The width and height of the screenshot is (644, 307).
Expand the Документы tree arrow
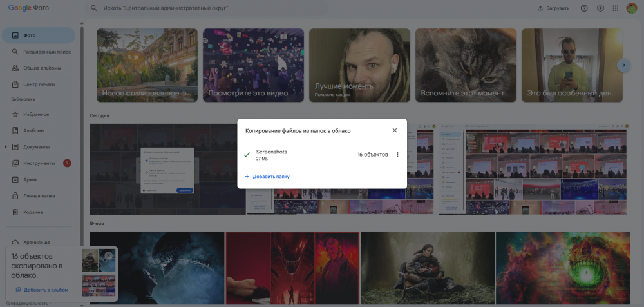pos(5,147)
